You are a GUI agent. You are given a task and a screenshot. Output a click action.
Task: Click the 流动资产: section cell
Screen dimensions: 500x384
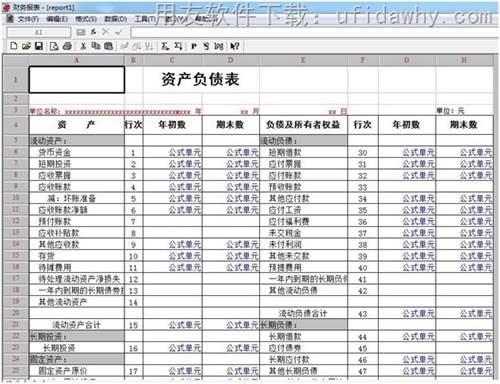77,141
